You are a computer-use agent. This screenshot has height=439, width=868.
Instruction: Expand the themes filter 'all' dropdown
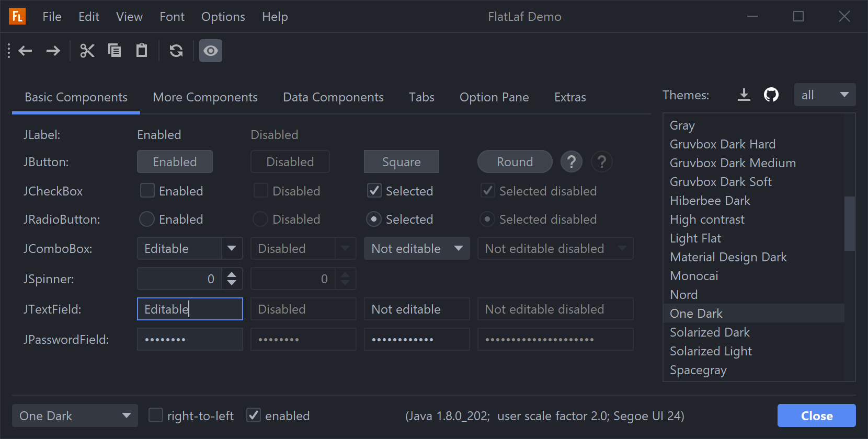pos(825,95)
